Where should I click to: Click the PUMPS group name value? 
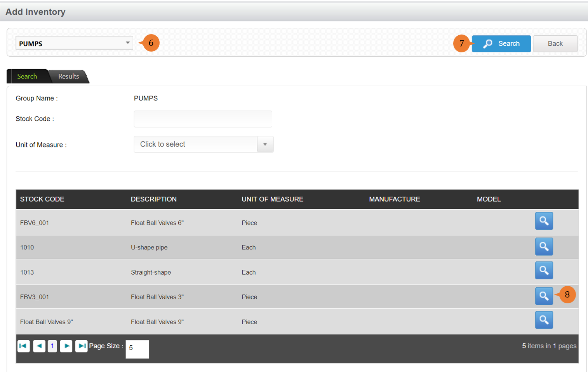pos(146,99)
